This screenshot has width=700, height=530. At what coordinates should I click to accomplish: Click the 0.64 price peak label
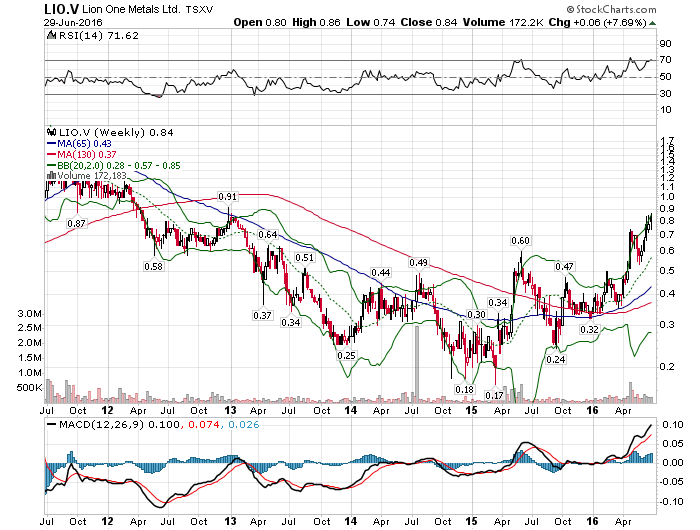pos(267,234)
